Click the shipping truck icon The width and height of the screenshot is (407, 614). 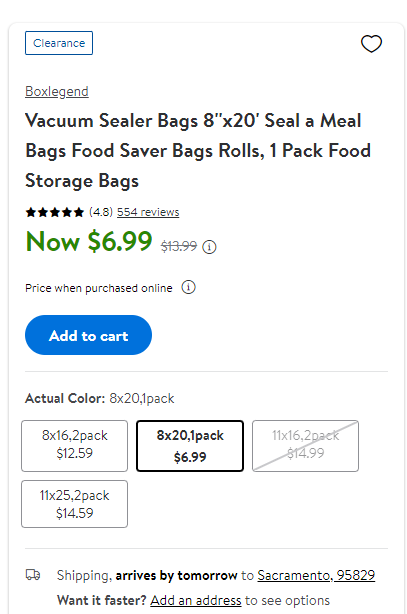click(x=33, y=575)
